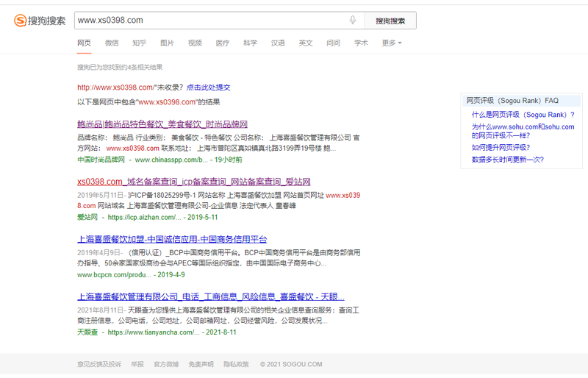588x378 pixels.
Task: Open the 上海喜盛餐饮加盟 中国诚信应用 result
Action: 172,239
